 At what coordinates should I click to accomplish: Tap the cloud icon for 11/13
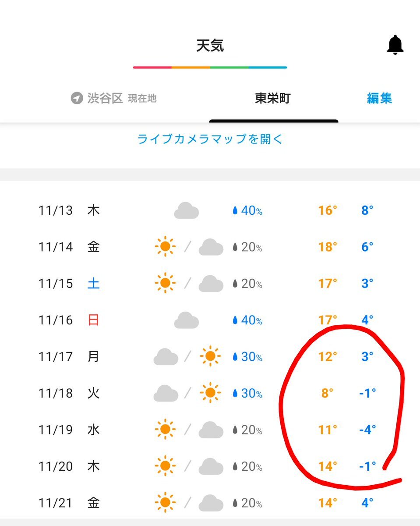tap(187, 211)
